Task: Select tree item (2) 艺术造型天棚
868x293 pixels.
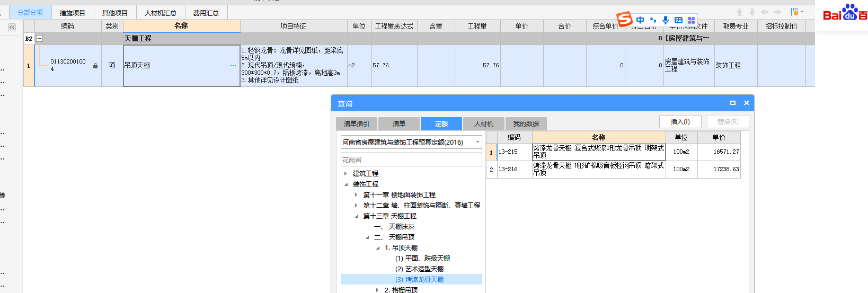Action: click(x=419, y=269)
